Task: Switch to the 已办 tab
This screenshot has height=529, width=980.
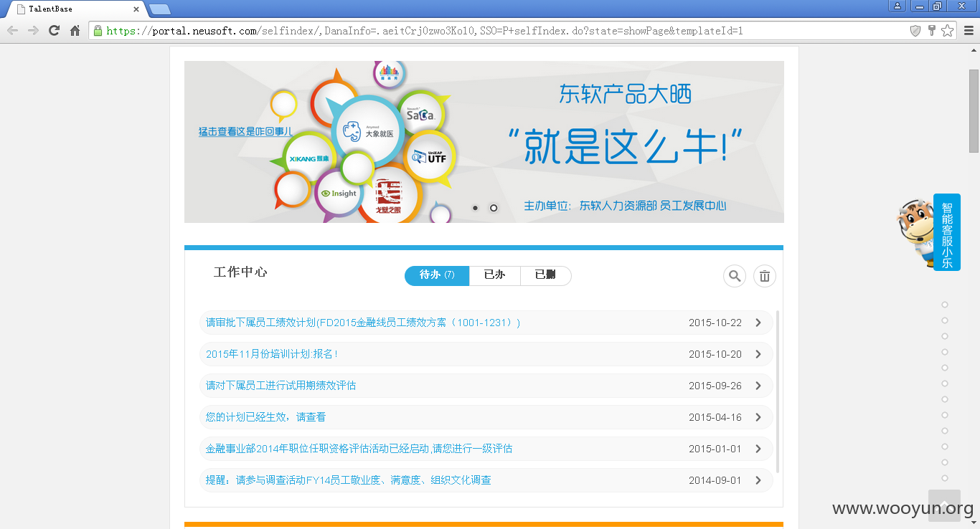Action: click(x=495, y=275)
